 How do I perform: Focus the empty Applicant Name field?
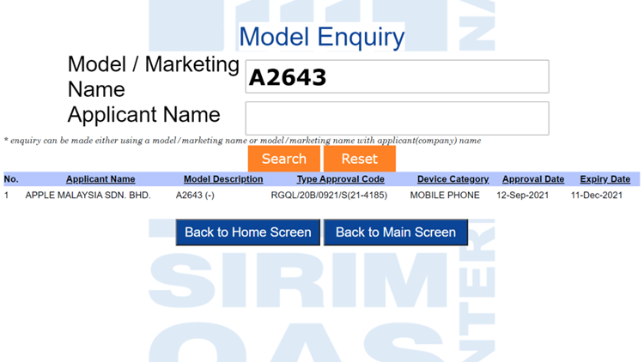(398, 118)
